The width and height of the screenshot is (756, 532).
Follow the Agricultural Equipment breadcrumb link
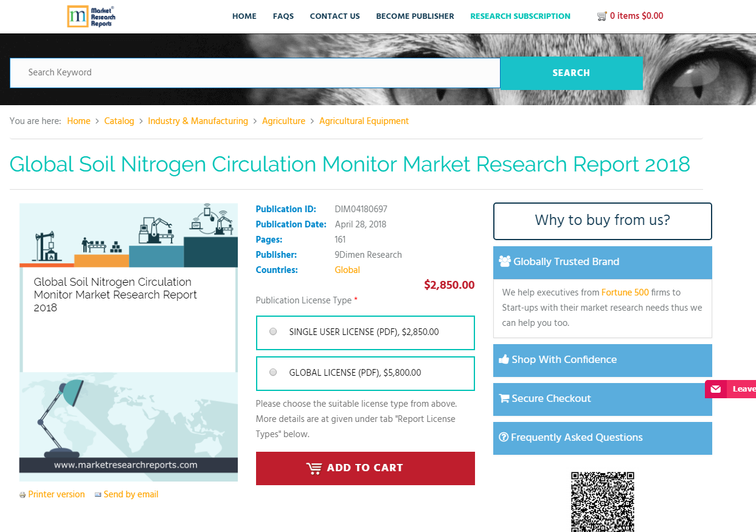pyautogui.click(x=364, y=121)
